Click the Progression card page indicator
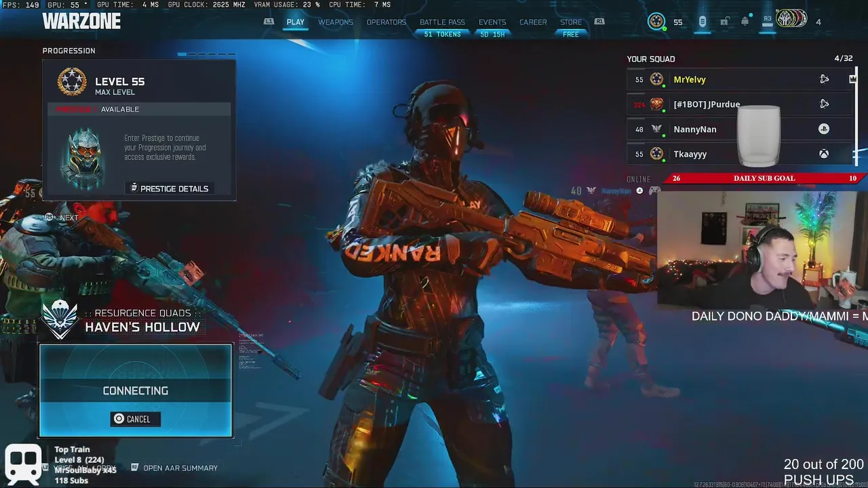 tap(206, 54)
